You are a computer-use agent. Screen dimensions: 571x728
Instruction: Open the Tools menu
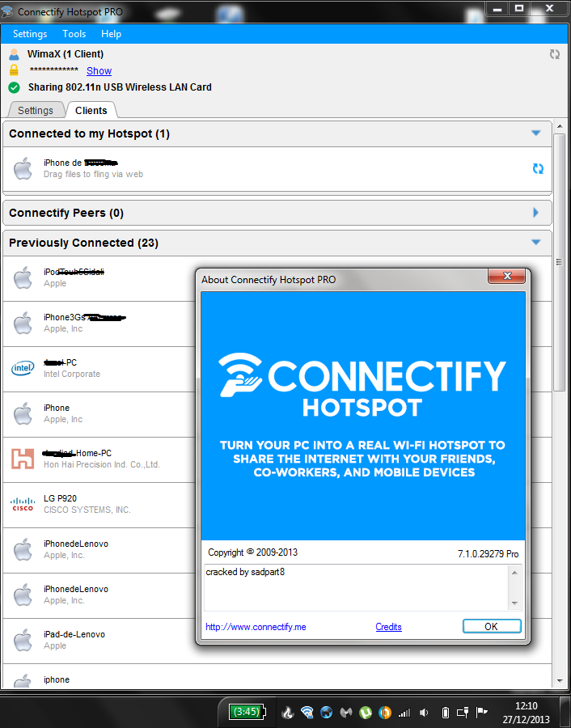click(x=74, y=34)
